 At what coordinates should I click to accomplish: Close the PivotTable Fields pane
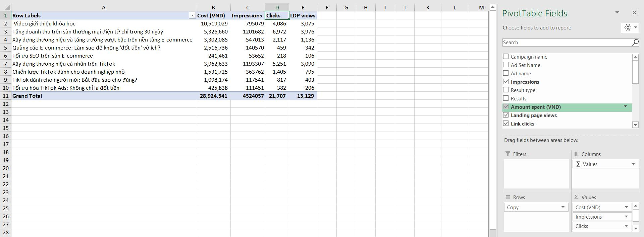click(634, 12)
